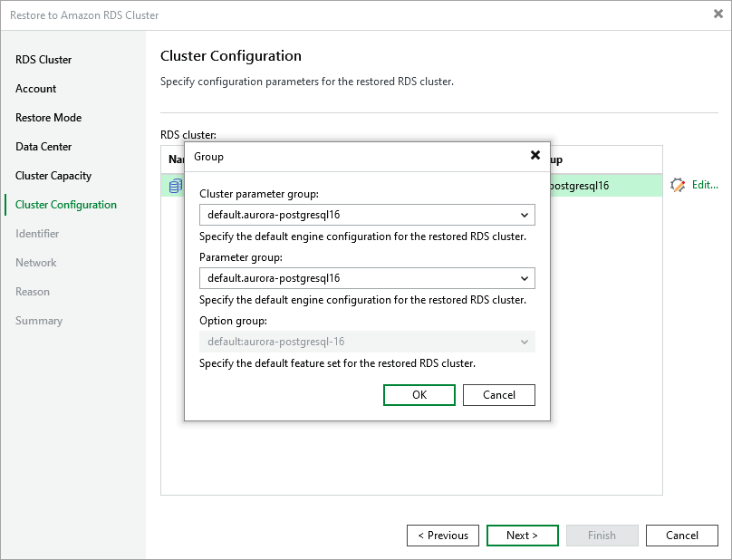Viewport: 732px width, 560px height.
Task: Close the Restore to Amazon RDS window
Action: (718, 14)
